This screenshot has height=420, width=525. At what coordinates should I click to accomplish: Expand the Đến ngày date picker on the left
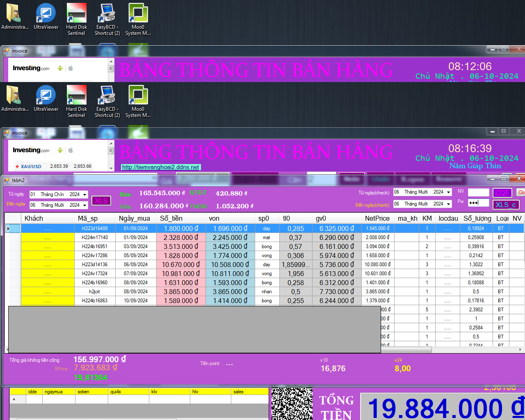[84, 205]
